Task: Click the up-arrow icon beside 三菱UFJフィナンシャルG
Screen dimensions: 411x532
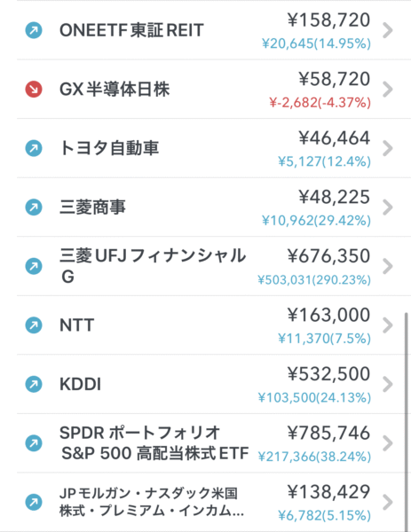Action: pyautogui.click(x=34, y=266)
